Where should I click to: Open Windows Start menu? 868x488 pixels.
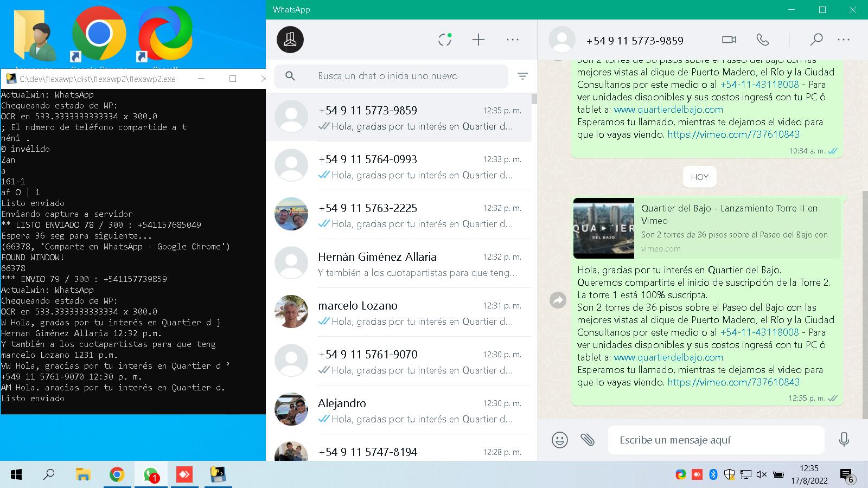click(16, 475)
